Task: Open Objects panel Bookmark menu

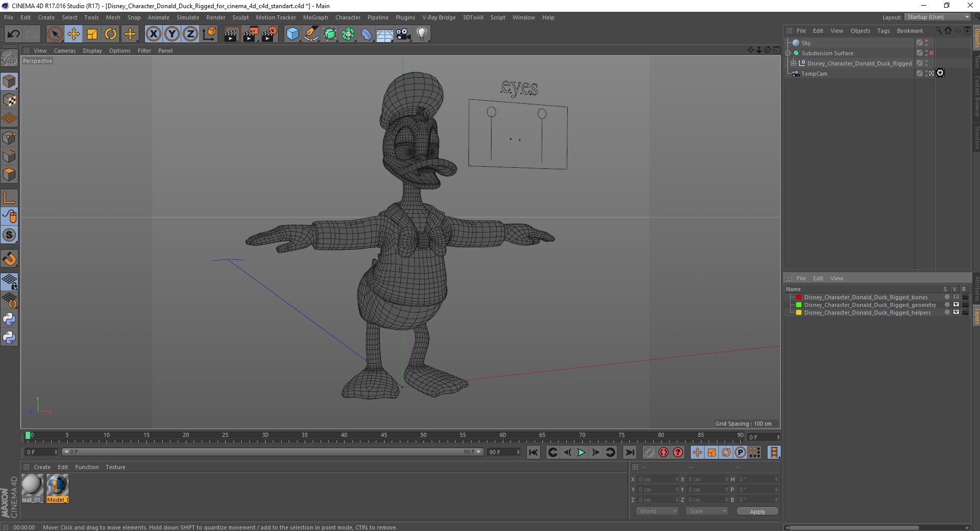Action: click(x=910, y=31)
